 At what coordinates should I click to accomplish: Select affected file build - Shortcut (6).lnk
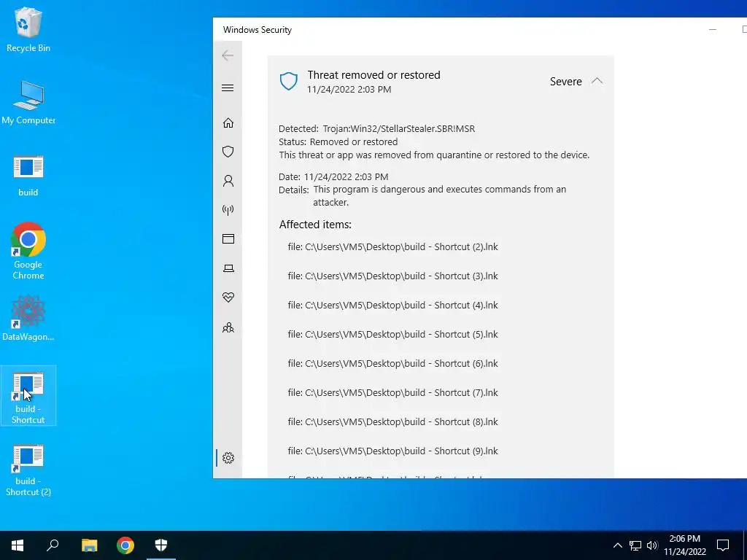pyautogui.click(x=392, y=363)
